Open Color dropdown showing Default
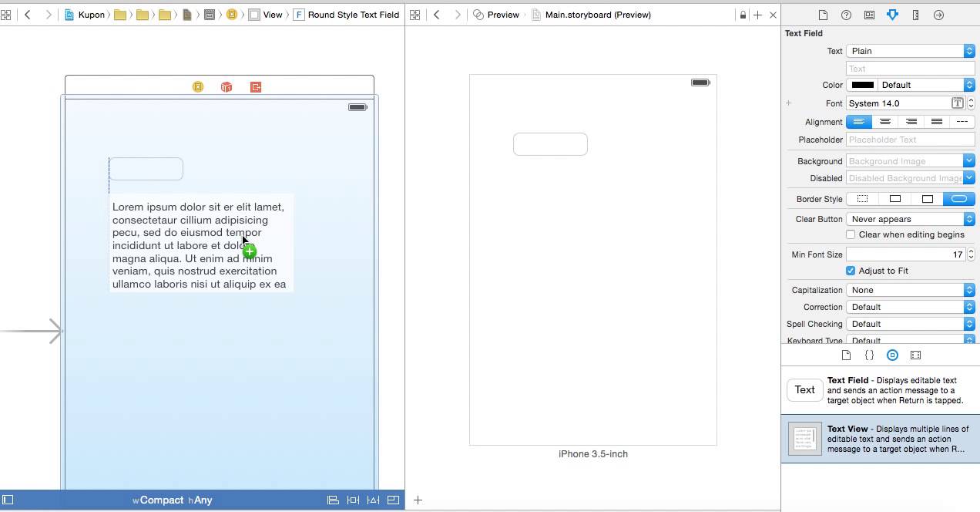 (x=926, y=85)
